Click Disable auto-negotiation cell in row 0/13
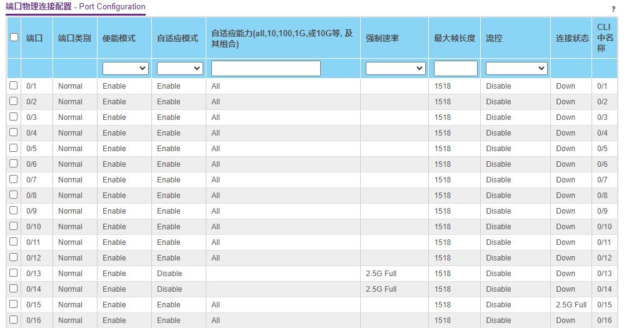This screenshot has height=328, width=644. click(x=169, y=274)
